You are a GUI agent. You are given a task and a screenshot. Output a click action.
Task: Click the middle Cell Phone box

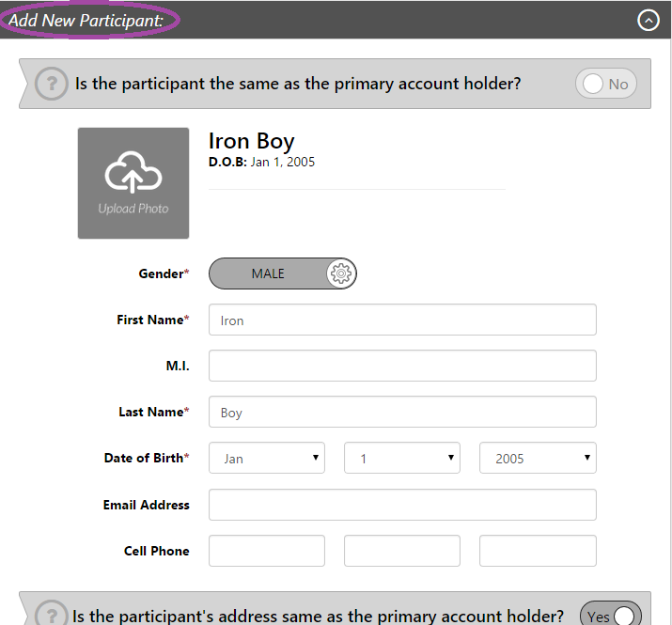402,551
